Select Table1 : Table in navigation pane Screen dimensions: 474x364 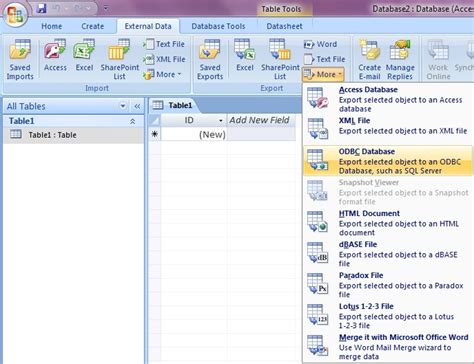click(74, 135)
